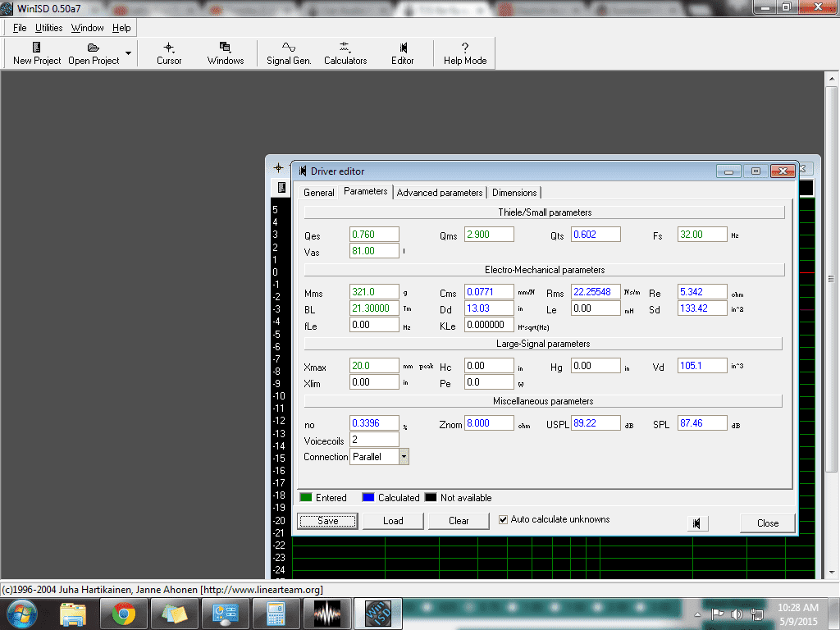Enable Help Mode in the toolbar

point(465,53)
